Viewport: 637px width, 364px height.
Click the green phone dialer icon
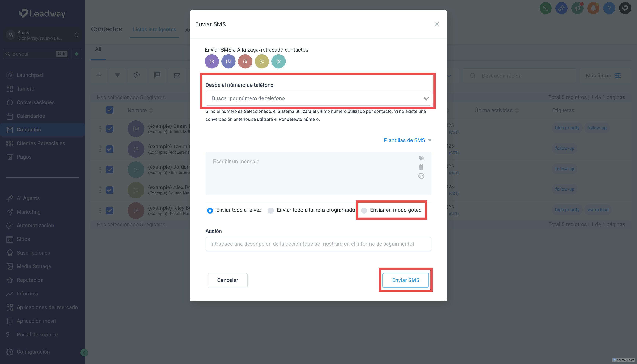[x=545, y=8]
